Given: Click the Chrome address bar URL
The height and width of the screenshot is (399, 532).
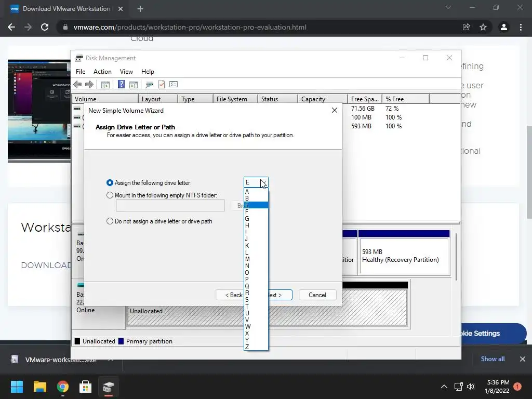Looking at the screenshot, I should click(190, 27).
